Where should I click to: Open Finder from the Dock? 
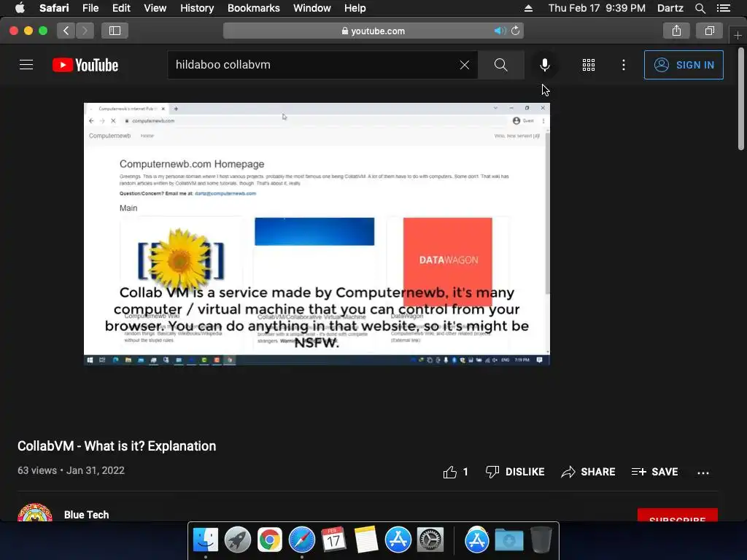205,540
